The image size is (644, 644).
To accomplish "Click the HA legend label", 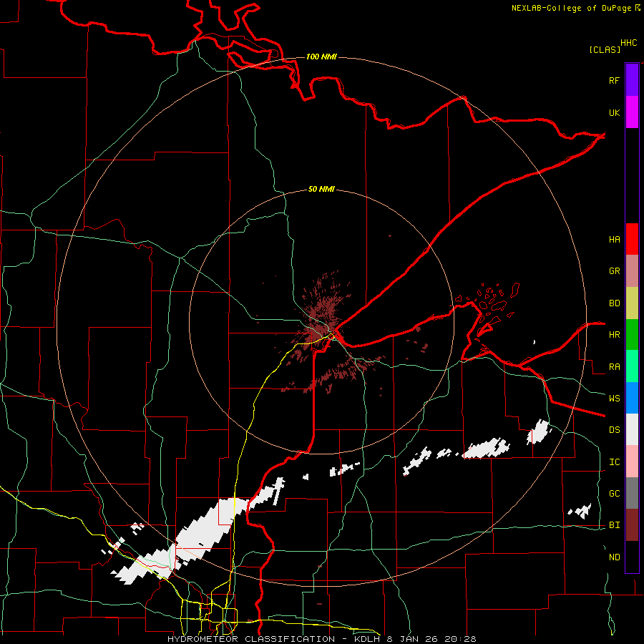I will 614,239.
